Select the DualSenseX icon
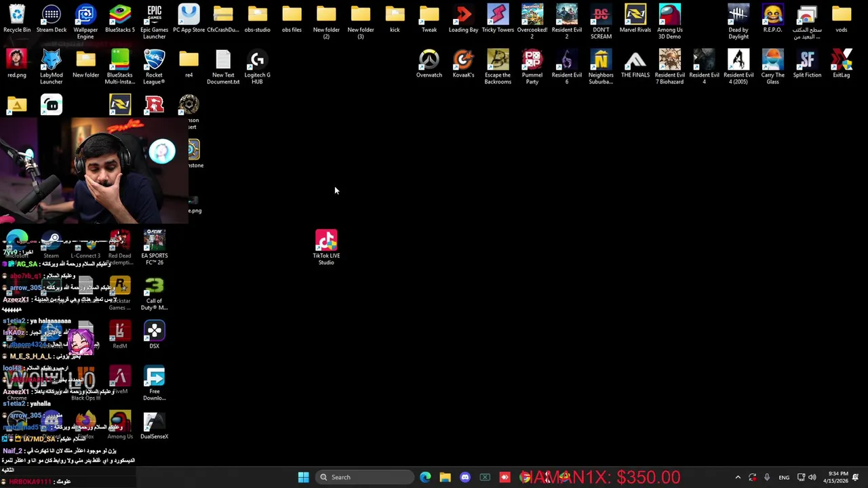868x488 pixels. [155, 426]
